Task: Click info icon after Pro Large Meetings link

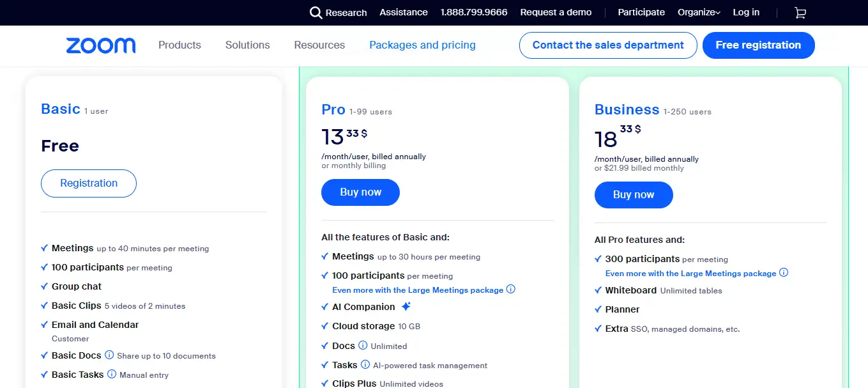Action: (510, 290)
